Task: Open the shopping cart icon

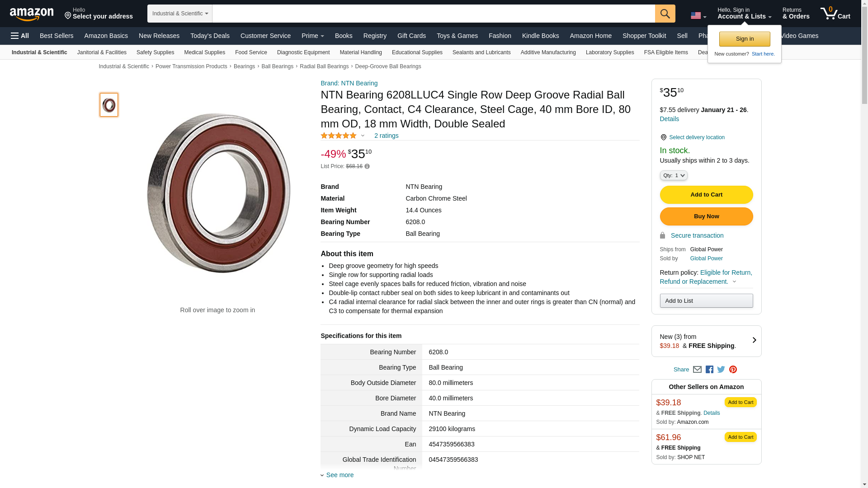Action: pyautogui.click(x=835, y=14)
